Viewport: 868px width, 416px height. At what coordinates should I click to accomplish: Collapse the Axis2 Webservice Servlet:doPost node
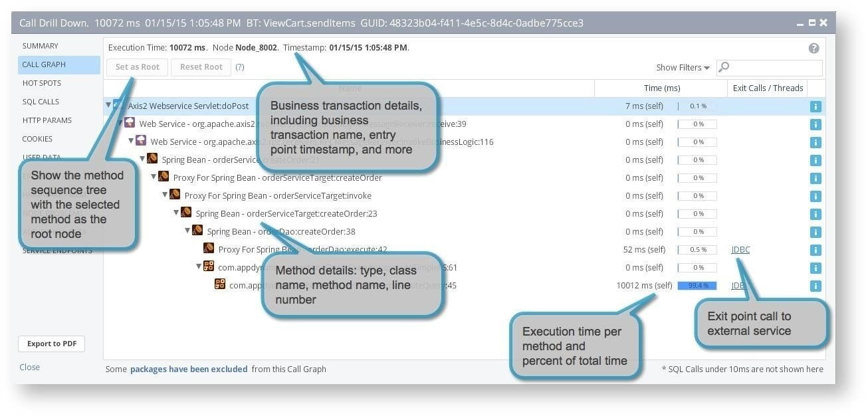click(108, 105)
